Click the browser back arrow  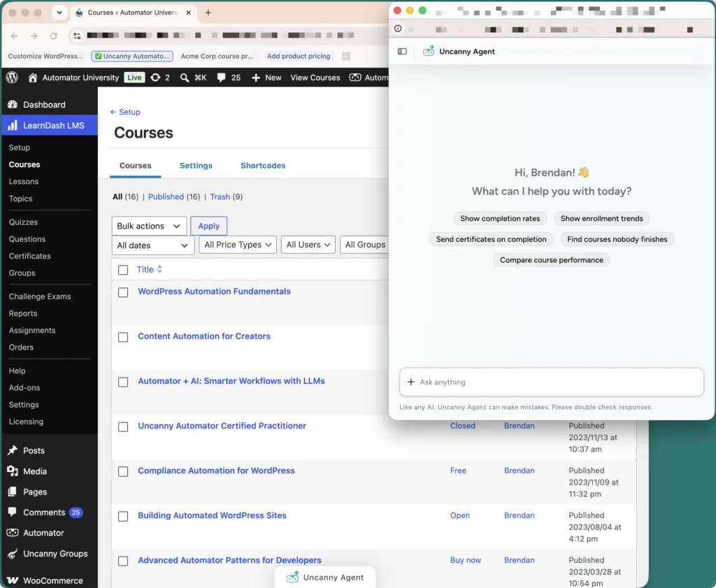coord(15,36)
